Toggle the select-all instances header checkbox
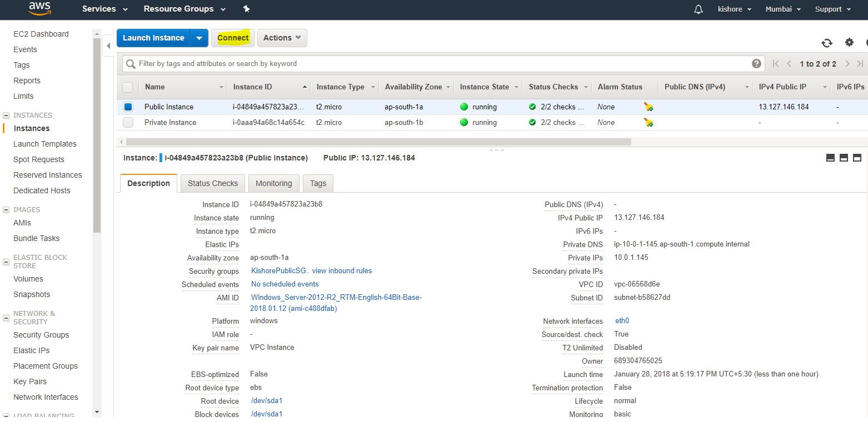 click(128, 87)
